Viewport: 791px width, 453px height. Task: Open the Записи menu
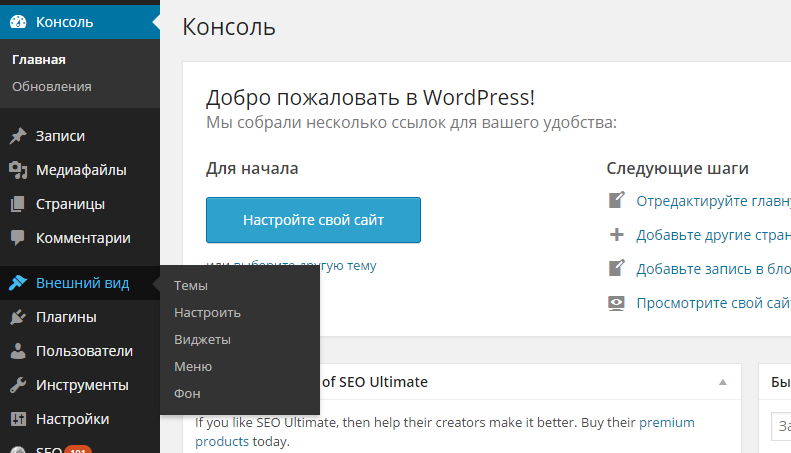[x=80, y=136]
